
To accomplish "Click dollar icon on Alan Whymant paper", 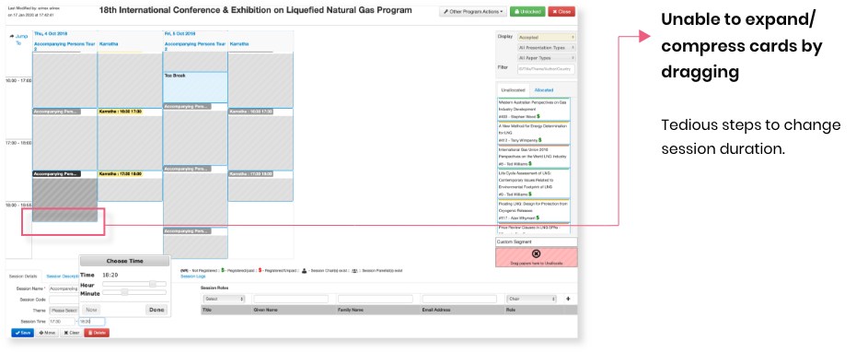I will click(538, 218).
